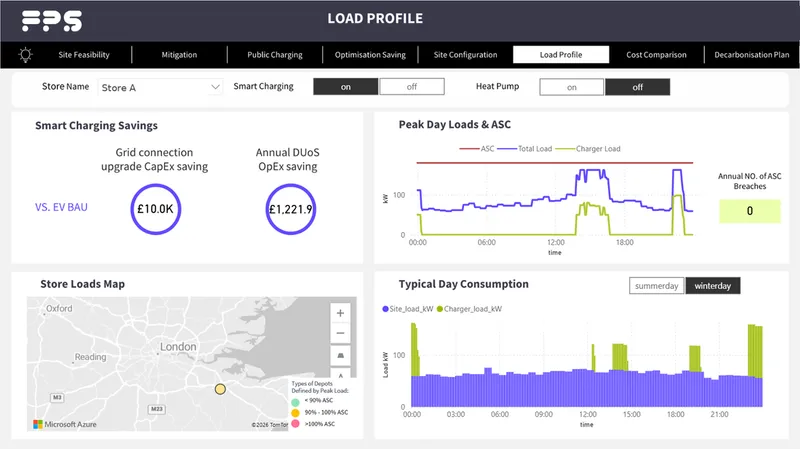Image resolution: width=800 pixels, height=449 pixels.
Task: Click Oxford label on the map
Action: 59,308
